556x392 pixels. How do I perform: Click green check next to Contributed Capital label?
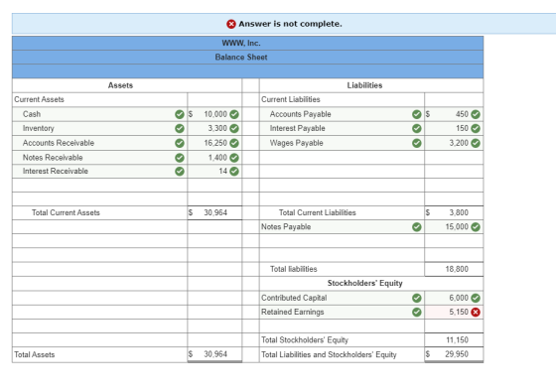pyautogui.click(x=417, y=298)
